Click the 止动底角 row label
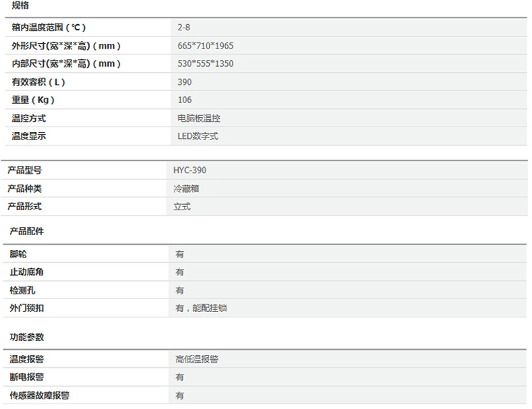The width and height of the screenshot is (532, 409). tap(28, 272)
